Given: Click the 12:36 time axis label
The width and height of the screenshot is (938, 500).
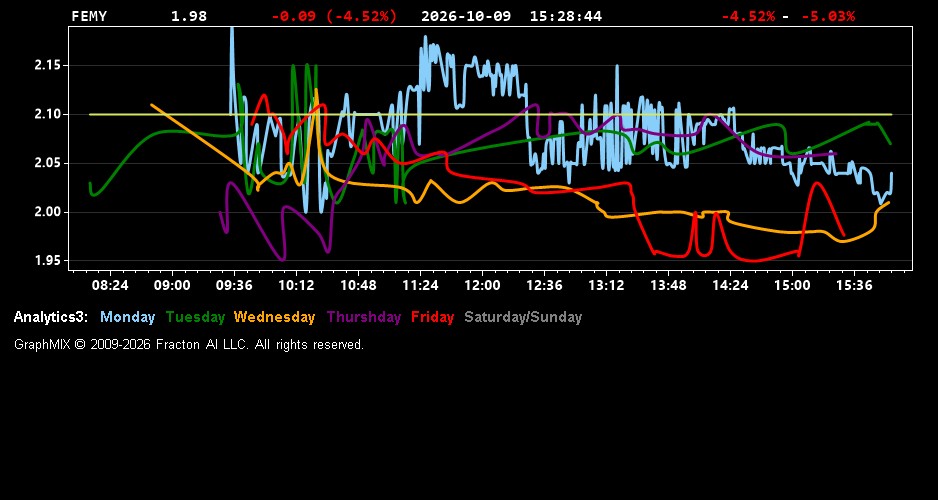Looking at the screenshot, I should pos(544,286).
